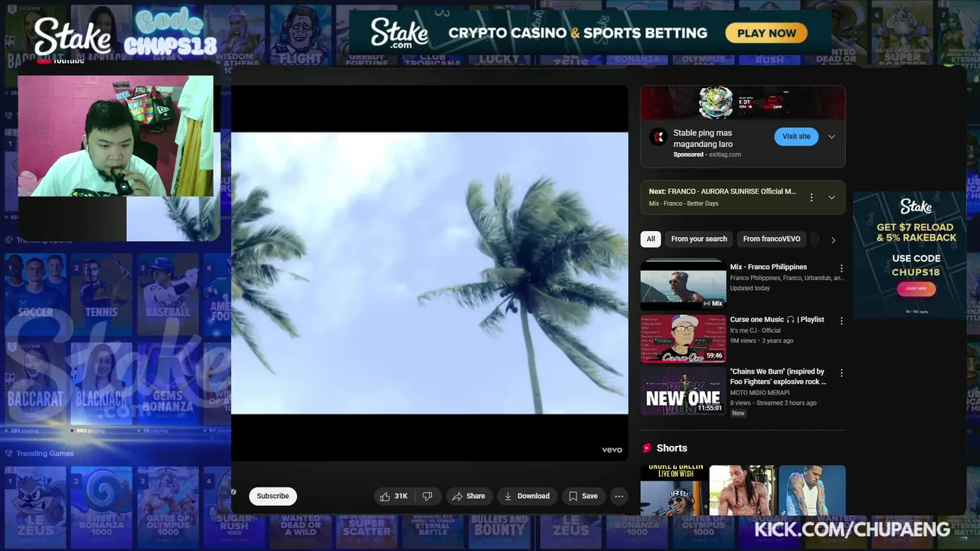Image resolution: width=980 pixels, height=551 pixels.
Task: Click the Play Now button on Stake banner
Action: click(x=766, y=33)
